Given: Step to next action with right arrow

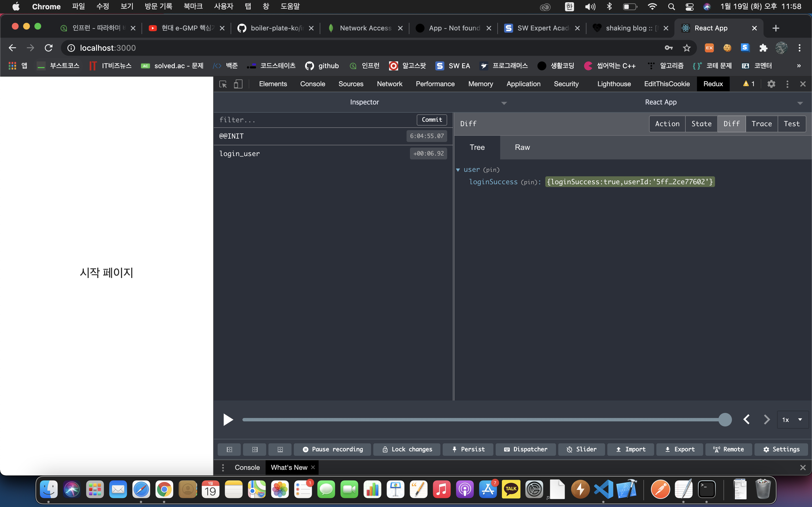Looking at the screenshot, I should (x=766, y=419).
